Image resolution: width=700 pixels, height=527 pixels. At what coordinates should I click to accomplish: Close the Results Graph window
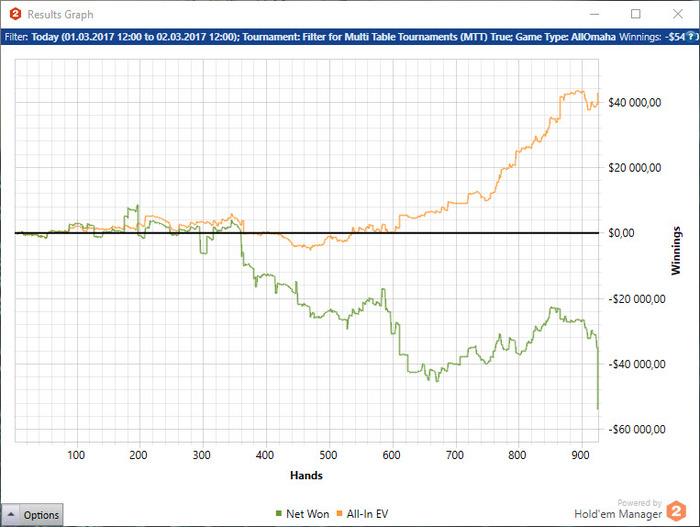tap(678, 14)
